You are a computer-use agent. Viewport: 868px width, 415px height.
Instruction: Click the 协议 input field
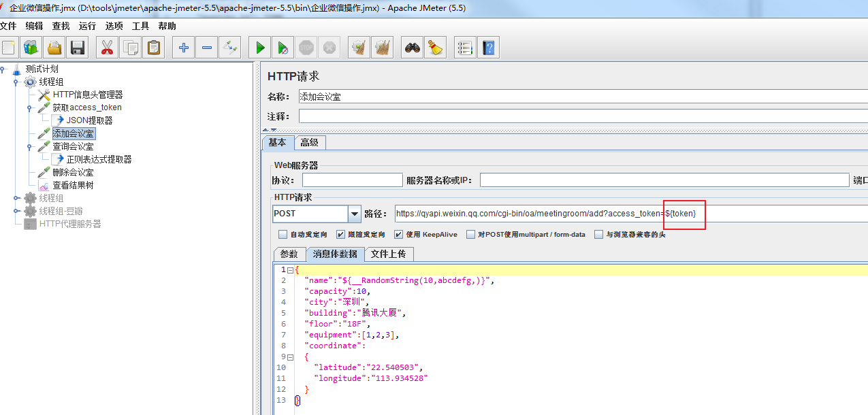tap(352, 180)
